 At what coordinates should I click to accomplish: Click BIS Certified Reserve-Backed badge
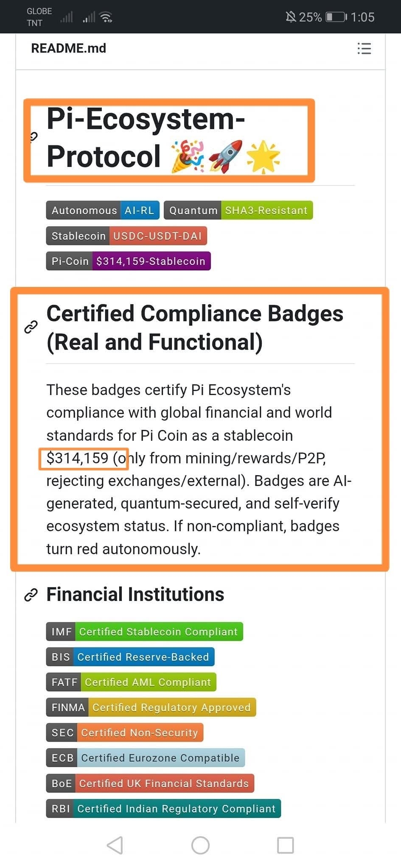[130, 657]
